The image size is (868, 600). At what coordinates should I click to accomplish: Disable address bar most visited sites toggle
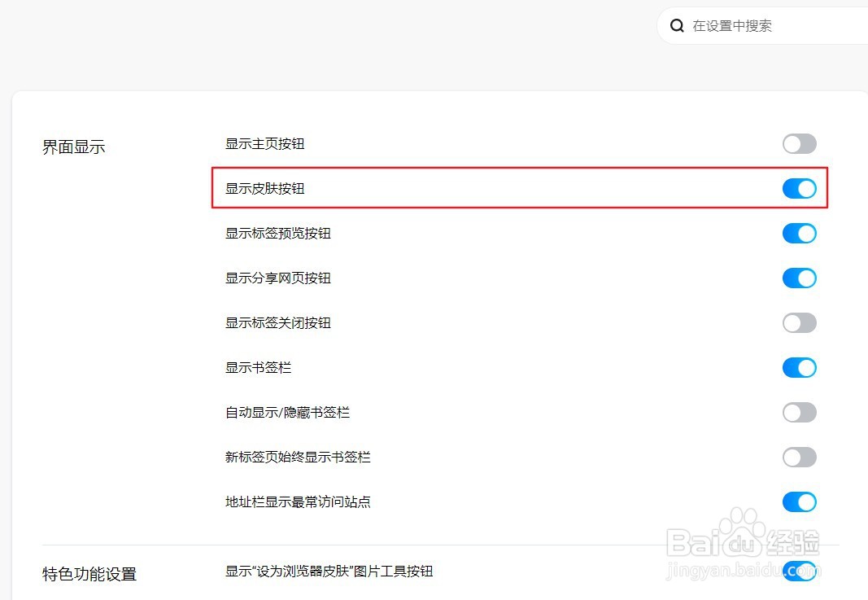tap(799, 502)
